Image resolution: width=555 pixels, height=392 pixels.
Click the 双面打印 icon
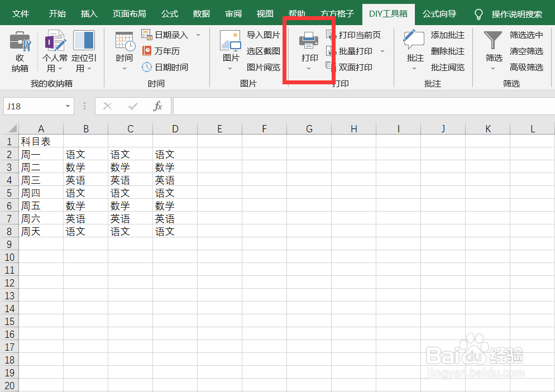331,67
